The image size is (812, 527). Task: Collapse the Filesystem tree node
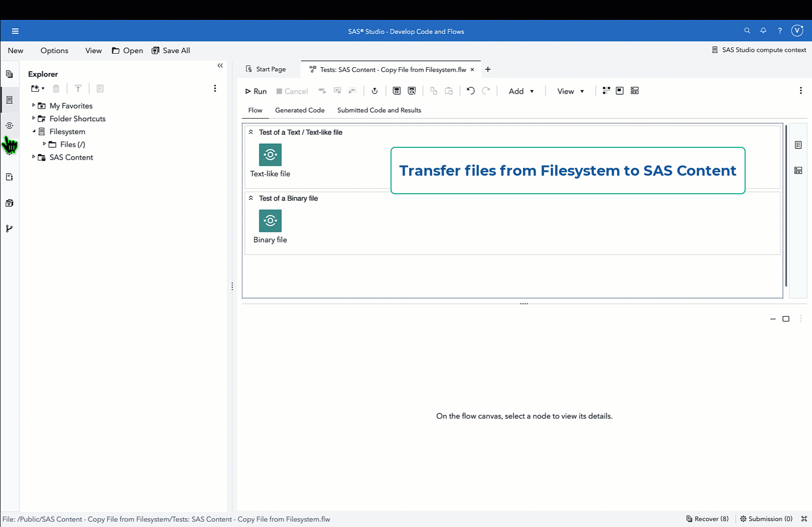tap(34, 131)
